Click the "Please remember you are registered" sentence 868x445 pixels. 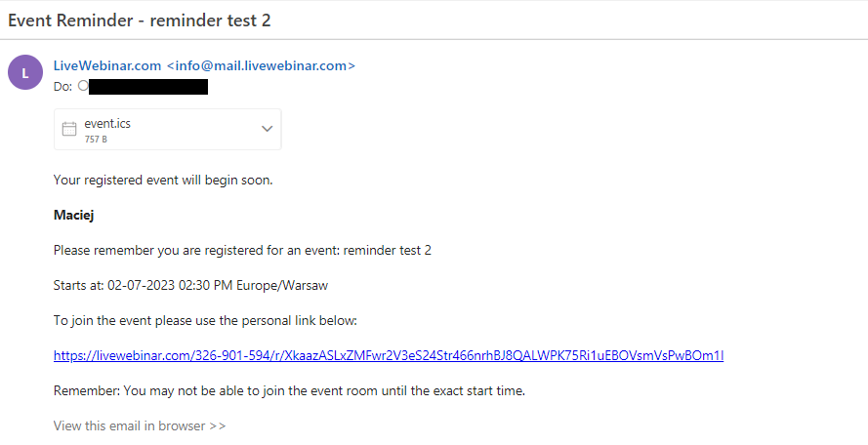(242, 250)
